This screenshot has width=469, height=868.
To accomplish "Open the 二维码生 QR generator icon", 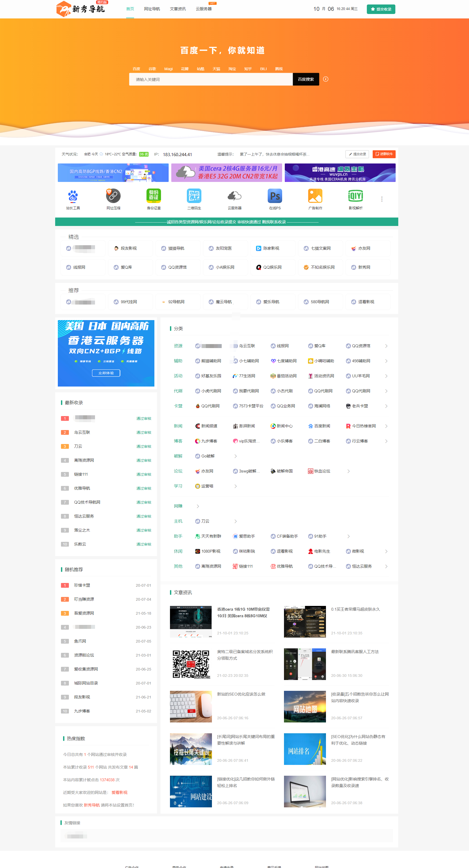I will 194,196.
